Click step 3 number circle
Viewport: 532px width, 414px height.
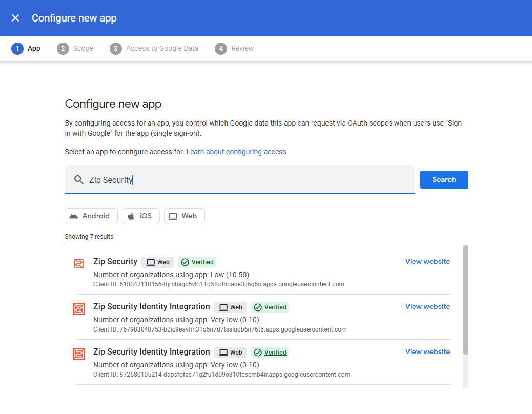coord(116,49)
